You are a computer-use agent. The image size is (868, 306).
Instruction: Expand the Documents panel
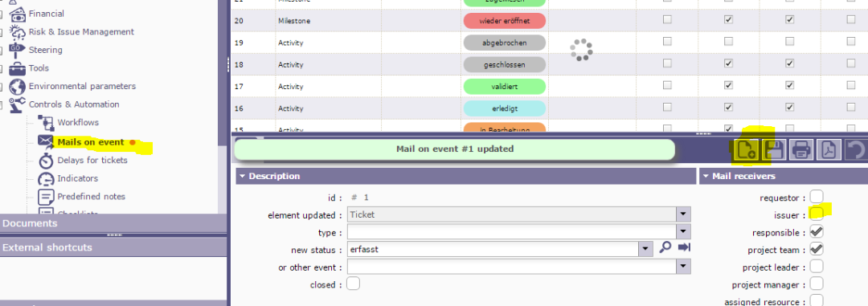[x=113, y=223]
